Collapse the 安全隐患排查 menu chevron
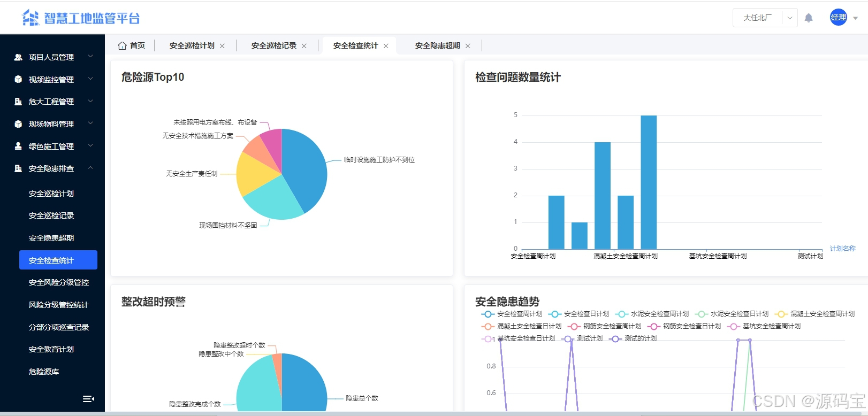Screen dimensions: 868x416 coord(90,167)
